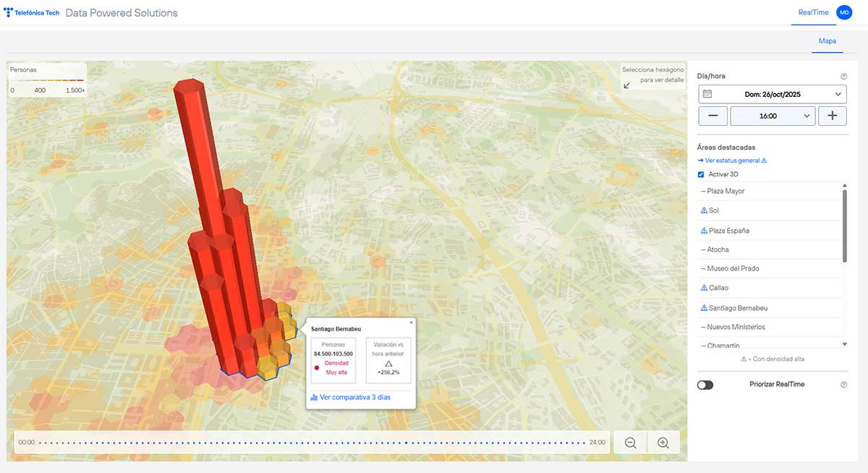The width and height of the screenshot is (868, 473).
Task: Select Plaza España in highlighted areas list
Action: [728, 231]
